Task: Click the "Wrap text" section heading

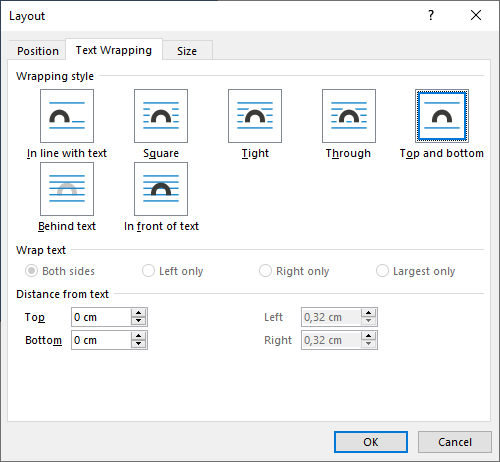Action: pyautogui.click(x=41, y=250)
